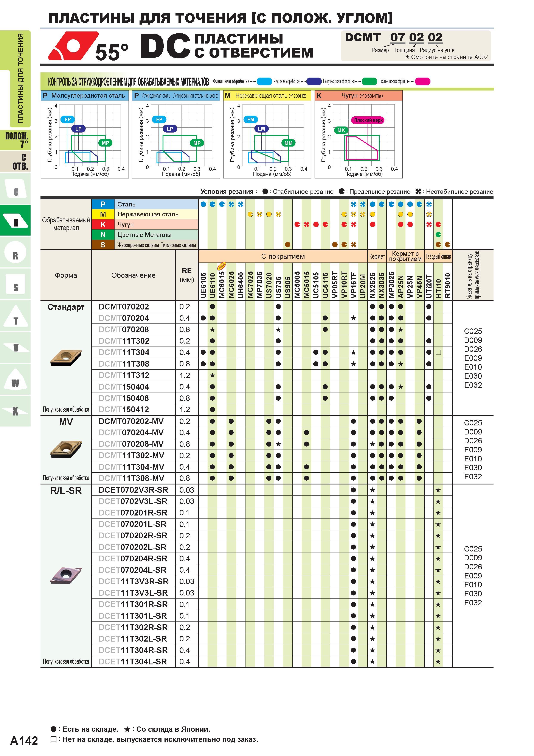Screen dimensions: 534x756
Task: Click holder page reference E032 in MV section
Action: click(x=473, y=476)
